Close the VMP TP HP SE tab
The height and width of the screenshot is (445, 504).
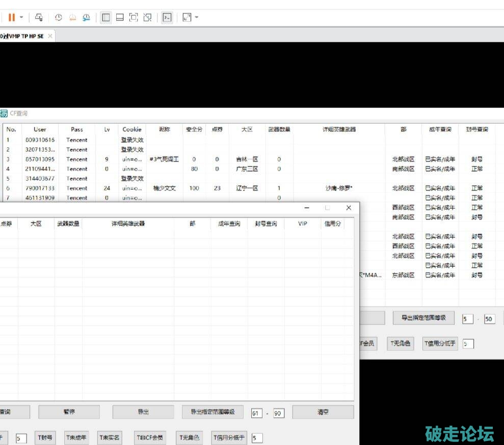coord(50,36)
